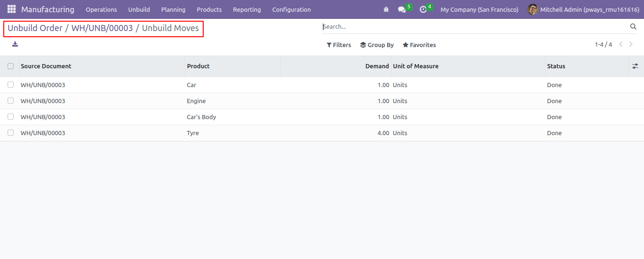Open optional columns settings icon
The image size is (644, 259).
[635, 66]
